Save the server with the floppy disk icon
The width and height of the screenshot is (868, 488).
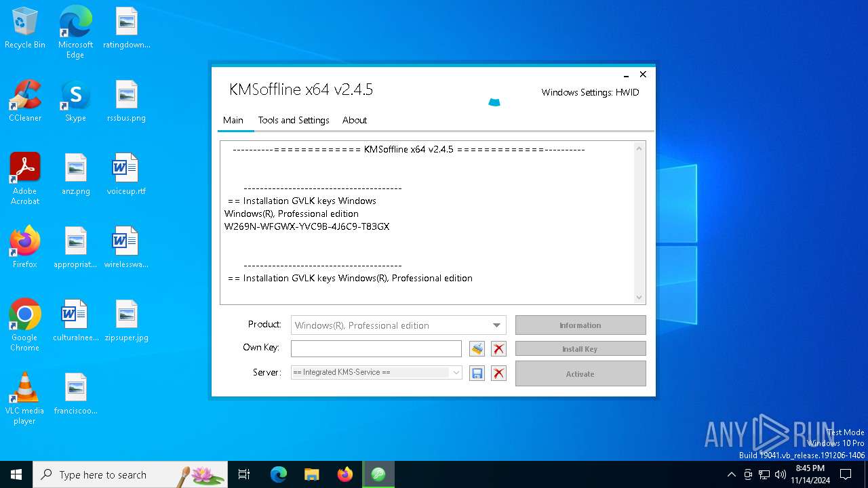477,373
